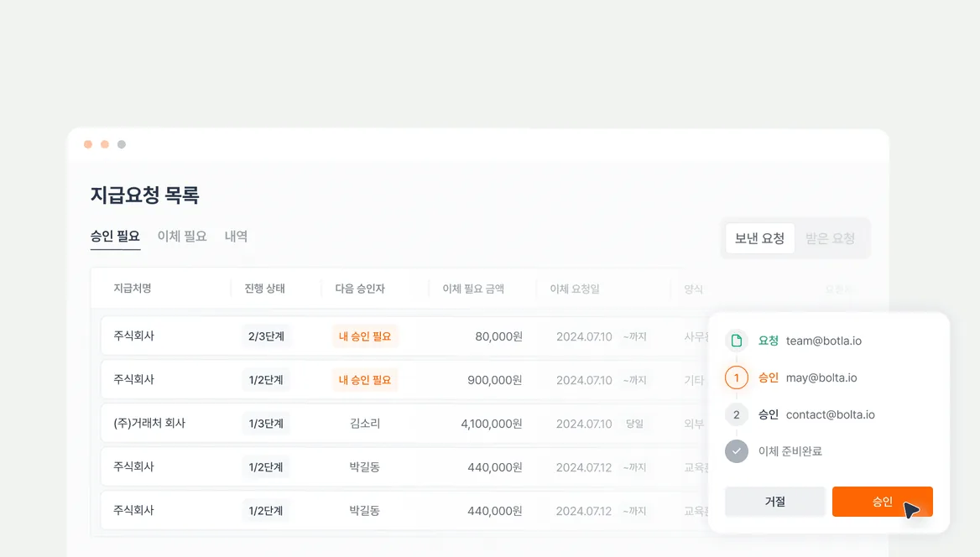Select the gray step 2 approval circle

[736, 414]
